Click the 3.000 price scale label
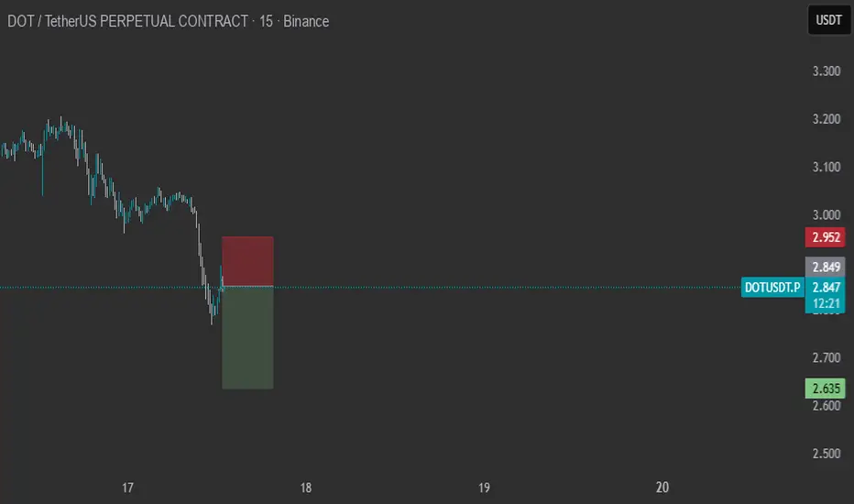Image resolution: width=854 pixels, height=504 pixels. coord(826,214)
